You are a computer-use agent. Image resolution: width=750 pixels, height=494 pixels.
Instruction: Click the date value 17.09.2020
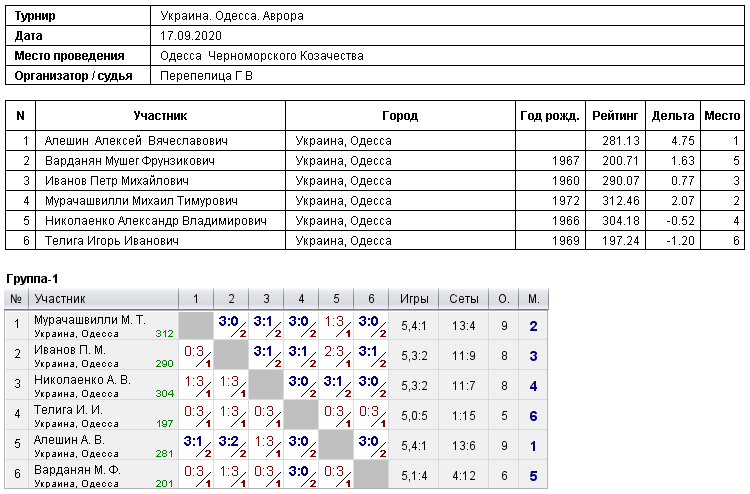click(x=191, y=36)
